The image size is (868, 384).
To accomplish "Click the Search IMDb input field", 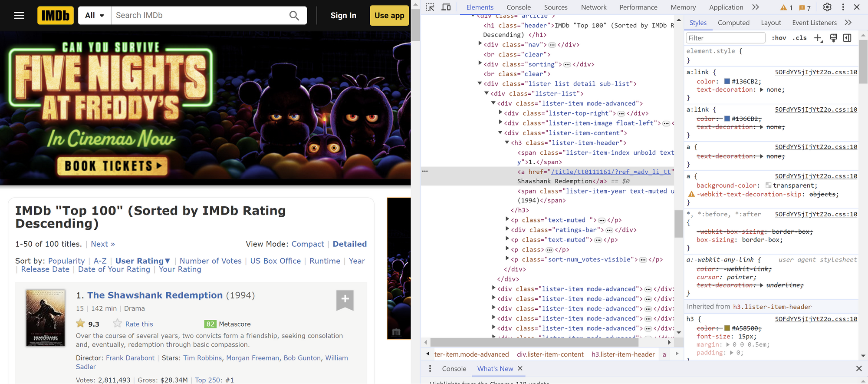I will pos(197,16).
